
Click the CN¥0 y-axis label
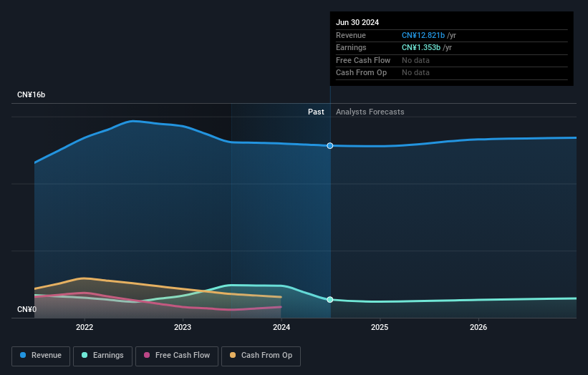(26, 309)
